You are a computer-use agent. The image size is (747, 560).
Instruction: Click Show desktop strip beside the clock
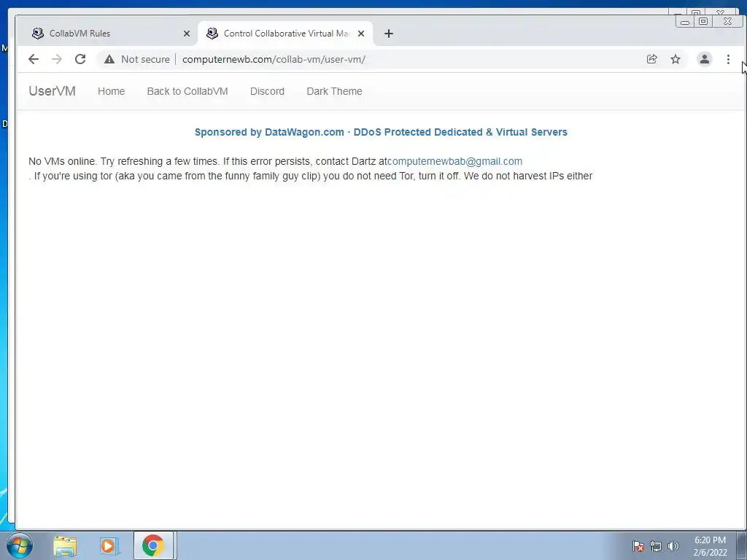point(741,546)
